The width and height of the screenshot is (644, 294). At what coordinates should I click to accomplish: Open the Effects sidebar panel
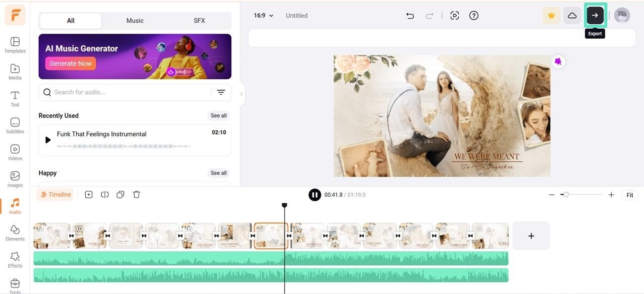[15, 259]
